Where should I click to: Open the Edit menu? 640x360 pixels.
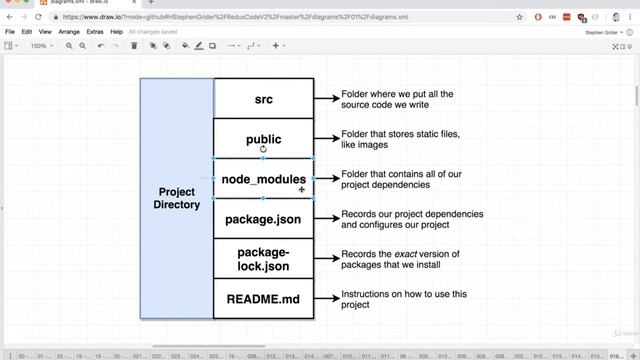tap(27, 32)
